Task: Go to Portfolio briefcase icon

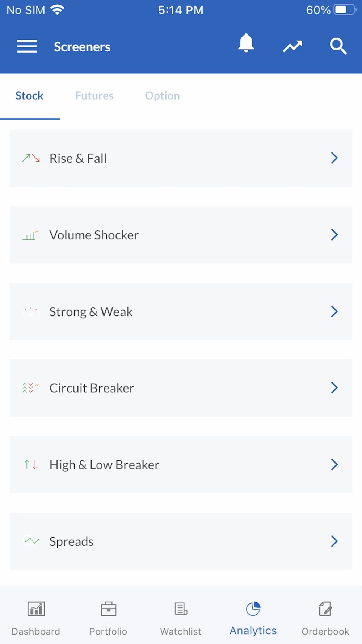Action: pos(108,609)
